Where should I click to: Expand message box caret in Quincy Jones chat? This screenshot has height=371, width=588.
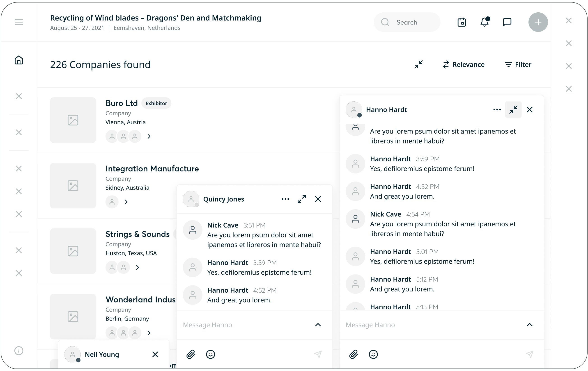click(x=318, y=325)
